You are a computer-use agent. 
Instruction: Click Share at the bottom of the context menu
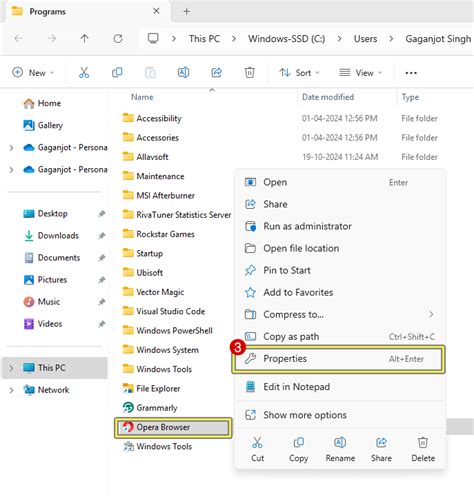click(x=381, y=449)
